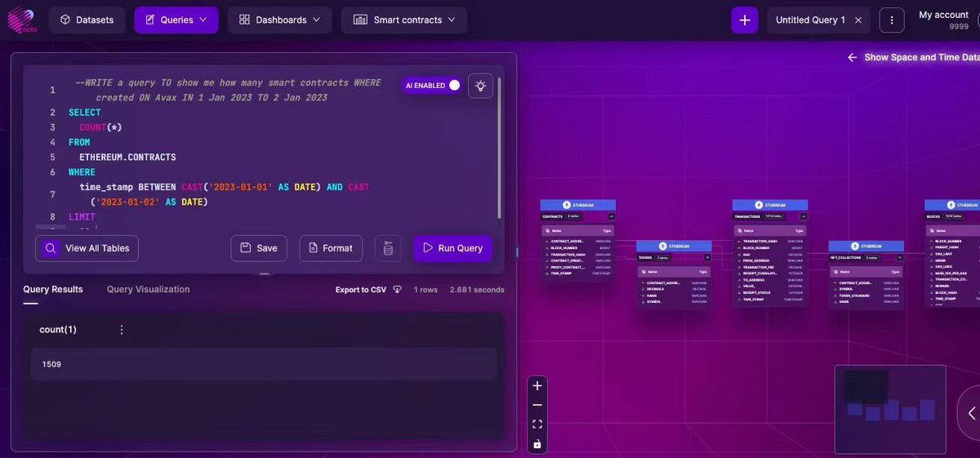Switch to Query Visualization tab
The width and height of the screenshot is (980, 458).
pyautogui.click(x=148, y=289)
